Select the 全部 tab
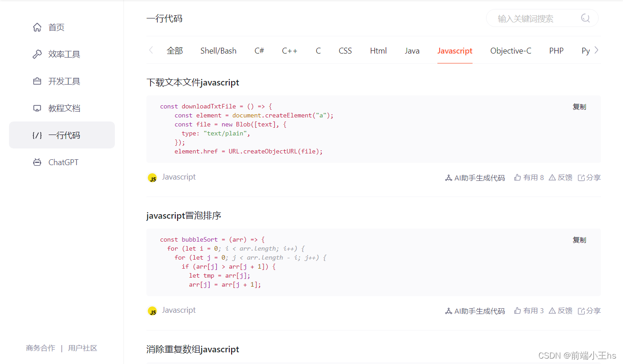This screenshot has width=623, height=364. click(175, 51)
